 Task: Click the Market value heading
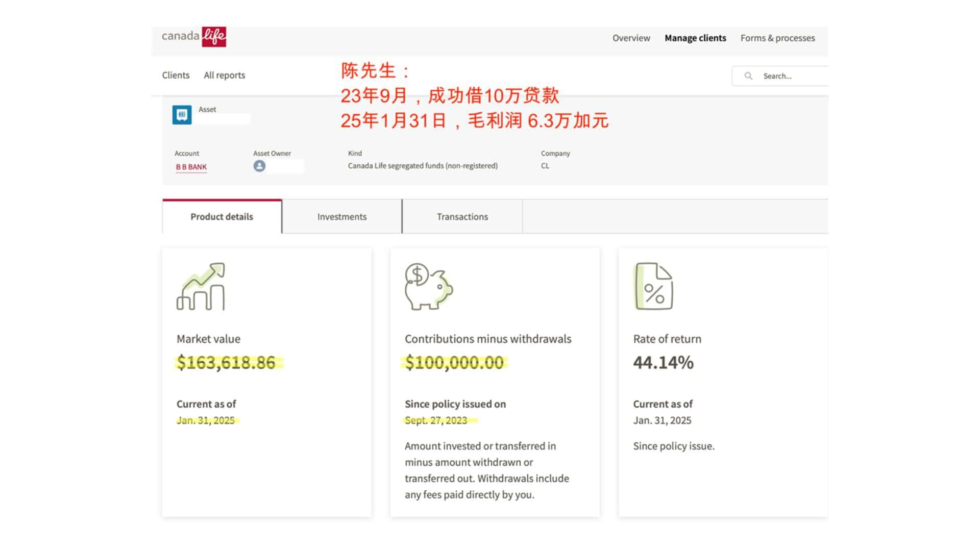[x=208, y=339]
